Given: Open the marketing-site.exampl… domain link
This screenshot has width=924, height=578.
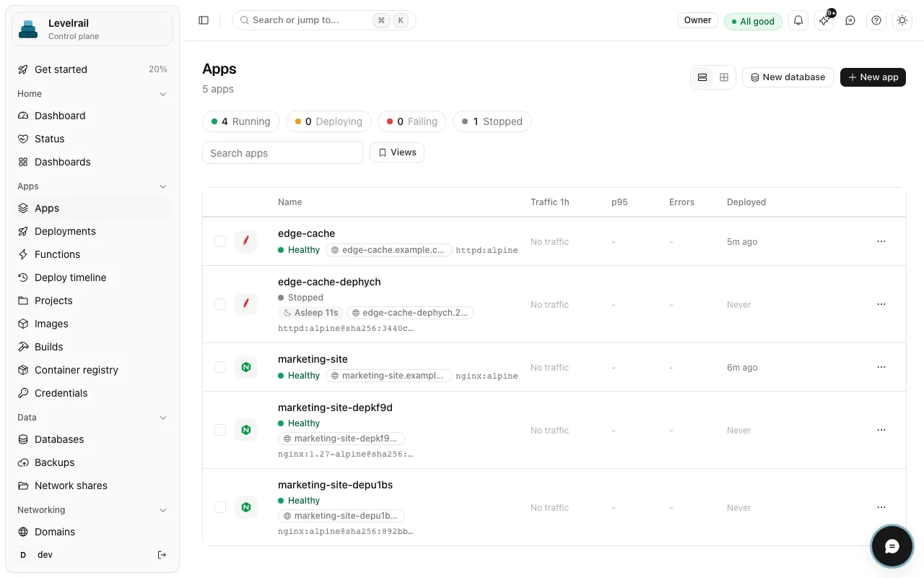Looking at the screenshot, I should click(389, 376).
